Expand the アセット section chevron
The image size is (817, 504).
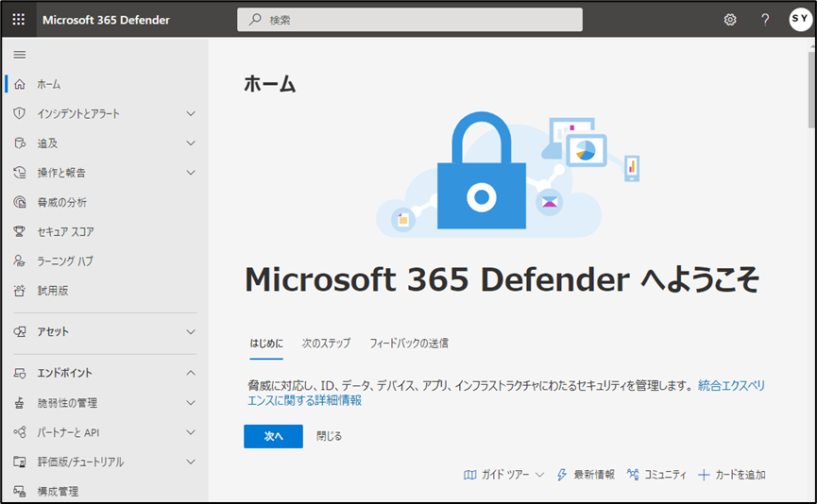coord(191,331)
